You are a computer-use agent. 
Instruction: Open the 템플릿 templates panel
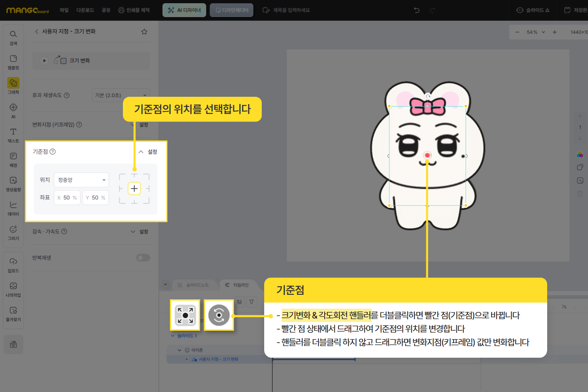[13, 62]
